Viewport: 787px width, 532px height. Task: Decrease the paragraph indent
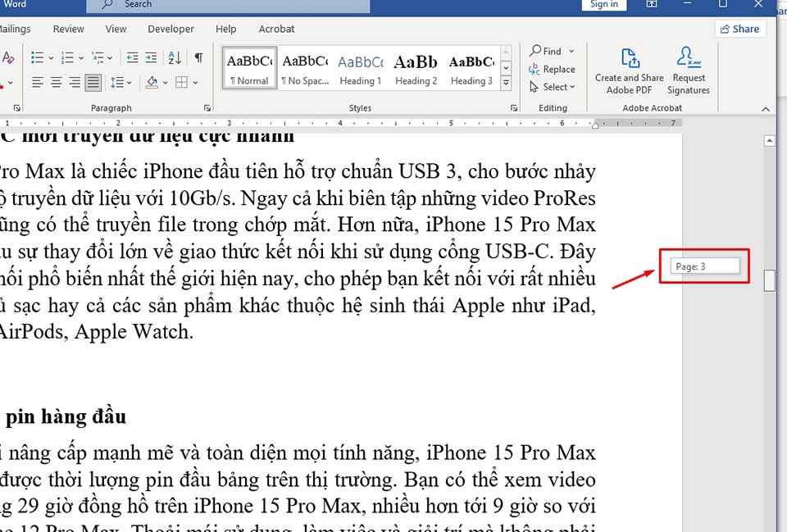133,57
